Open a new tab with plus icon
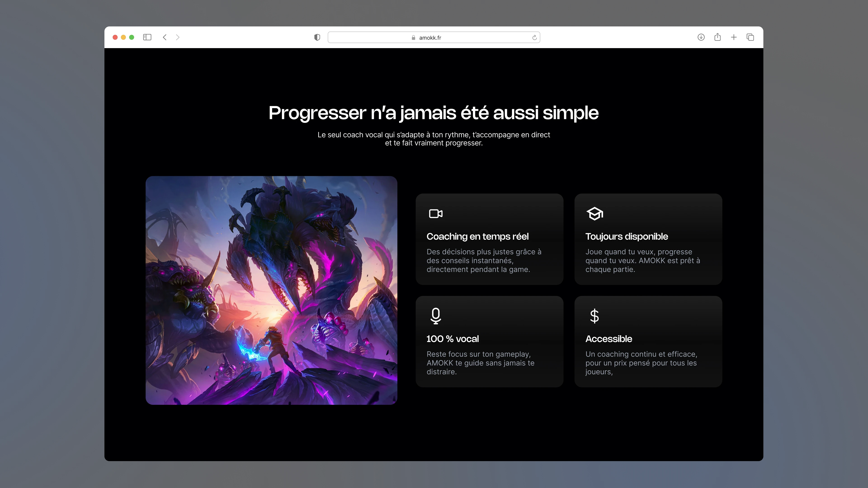 (734, 37)
